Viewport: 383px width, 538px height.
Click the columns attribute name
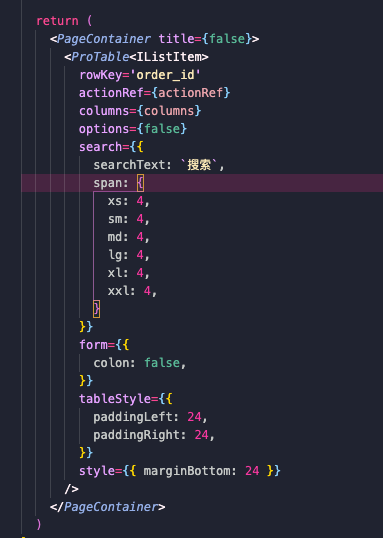[104, 111]
